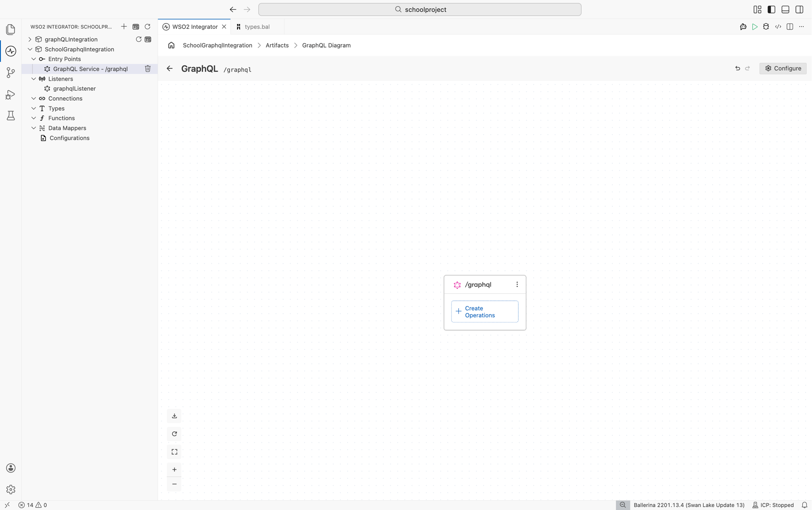This screenshot has width=812, height=510.
Task: Open Run and Debug view
Action: point(11,94)
